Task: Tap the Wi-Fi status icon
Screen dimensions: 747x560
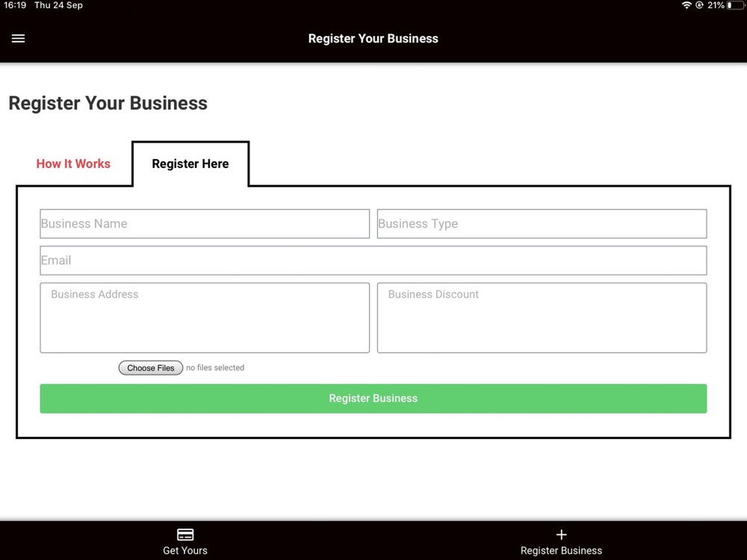Action: [686, 5]
